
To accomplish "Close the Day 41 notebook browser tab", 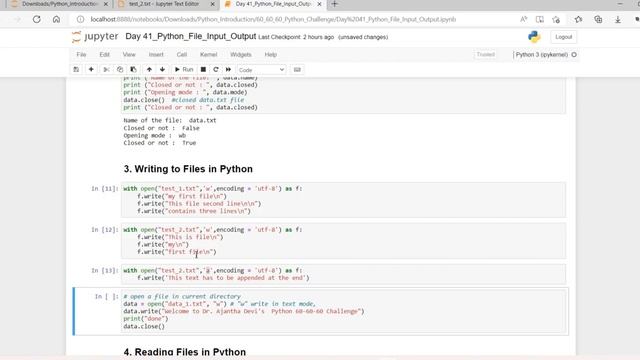I will (x=319, y=4).
